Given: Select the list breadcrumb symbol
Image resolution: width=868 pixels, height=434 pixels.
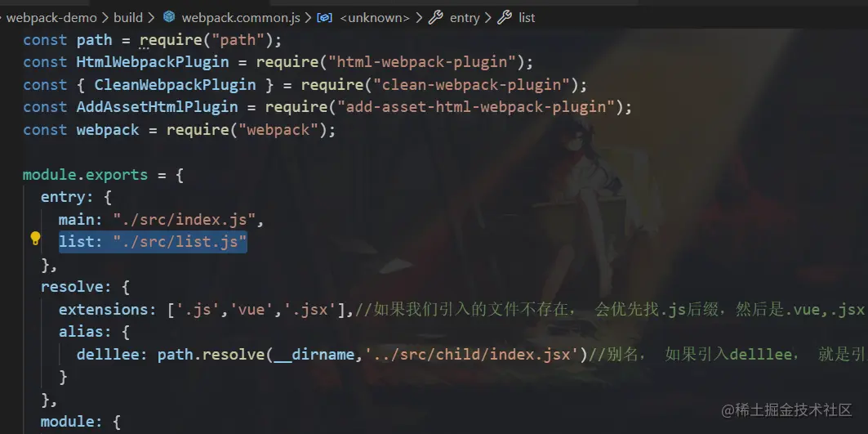Looking at the screenshot, I should [527, 18].
